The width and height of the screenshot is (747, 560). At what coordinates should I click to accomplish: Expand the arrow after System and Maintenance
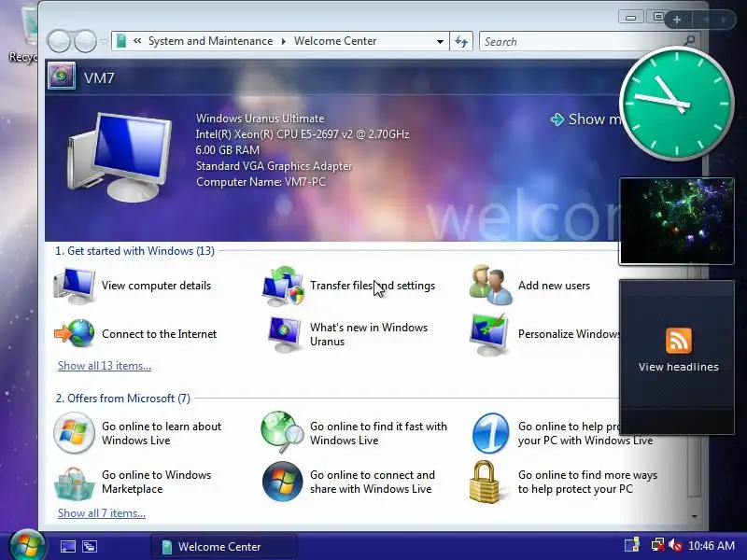point(284,41)
